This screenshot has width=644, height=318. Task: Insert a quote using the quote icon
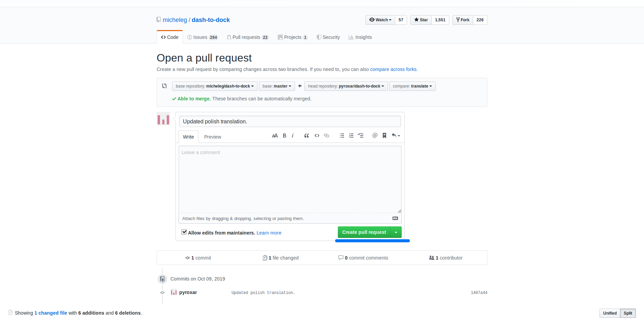point(306,136)
